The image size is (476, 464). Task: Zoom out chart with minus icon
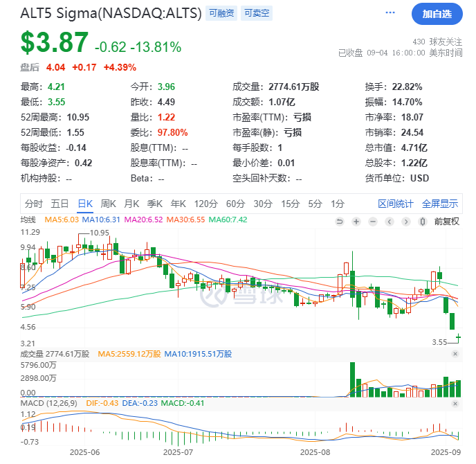coord(373,222)
